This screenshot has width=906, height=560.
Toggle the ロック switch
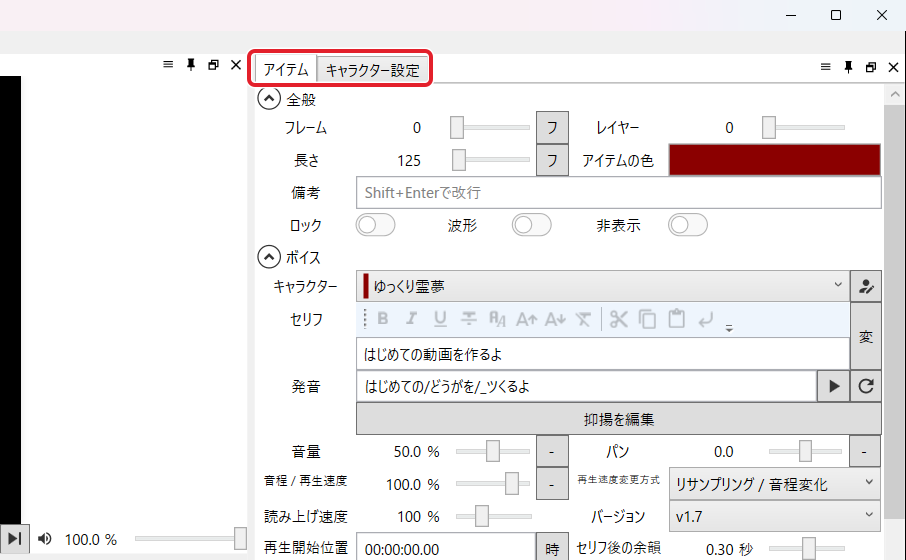coord(376,225)
